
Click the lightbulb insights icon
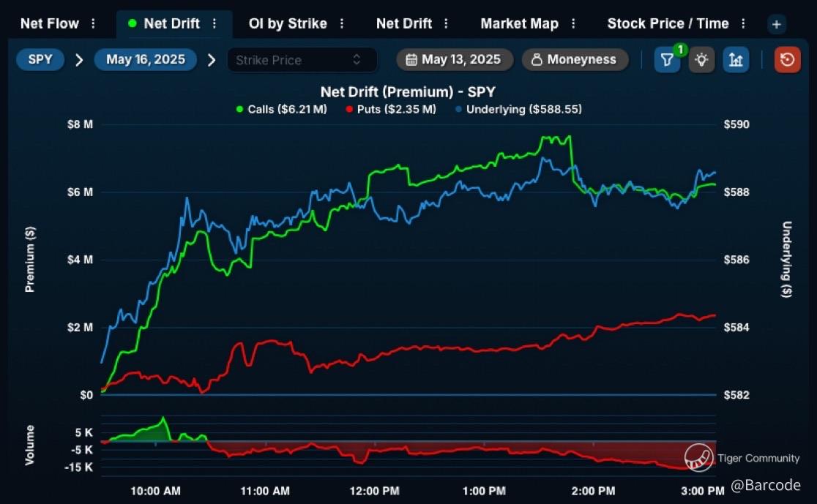click(x=701, y=60)
